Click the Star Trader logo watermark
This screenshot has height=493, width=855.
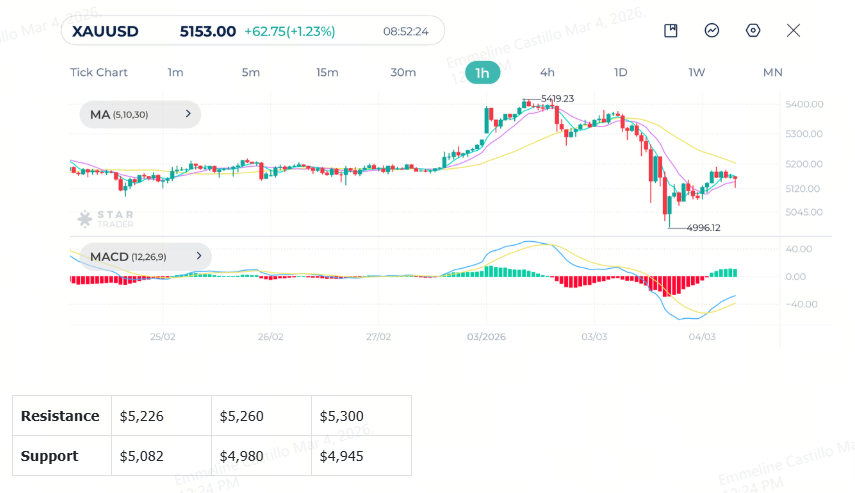(106, 219)
